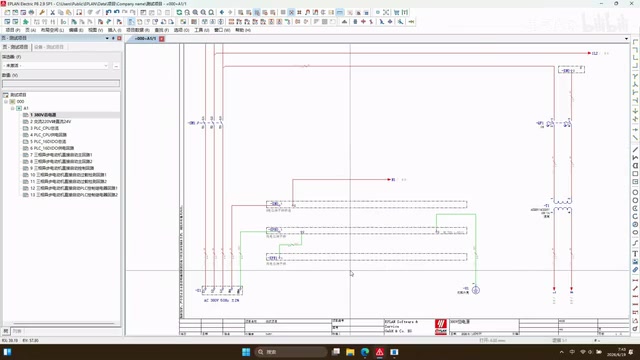Collapse the A1 tree node

(x=13, y=108)
